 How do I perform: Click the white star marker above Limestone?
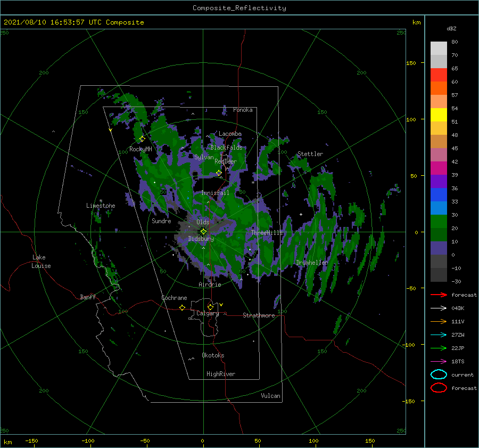pos(101,201)
